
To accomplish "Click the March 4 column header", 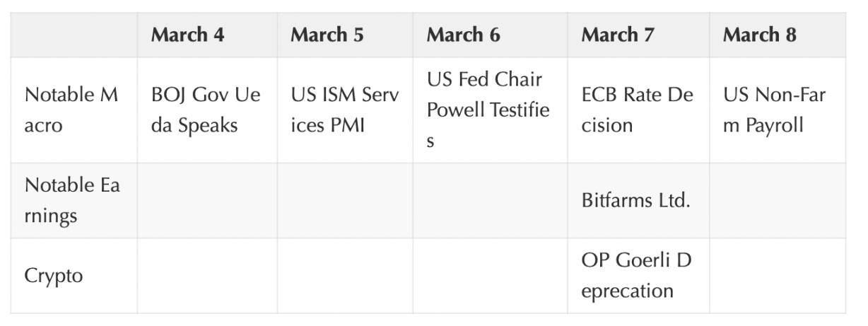I will click(x=187, y=35).
